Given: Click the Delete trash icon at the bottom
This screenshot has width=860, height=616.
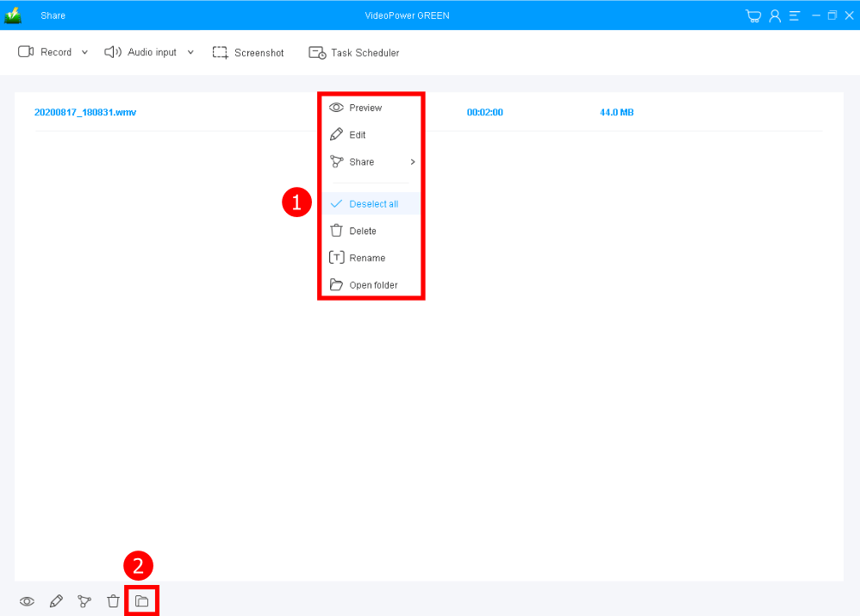Looking at the screenshot, I should point(113,600).
